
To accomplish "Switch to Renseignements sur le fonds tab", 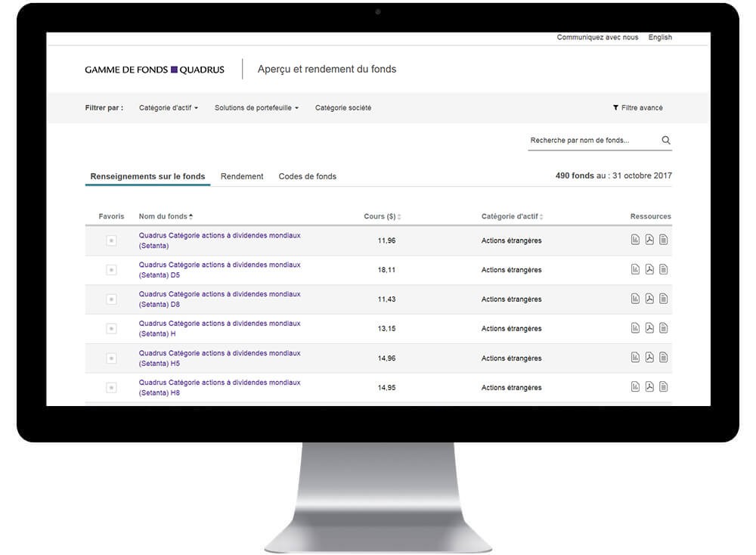I will (147, 176).
